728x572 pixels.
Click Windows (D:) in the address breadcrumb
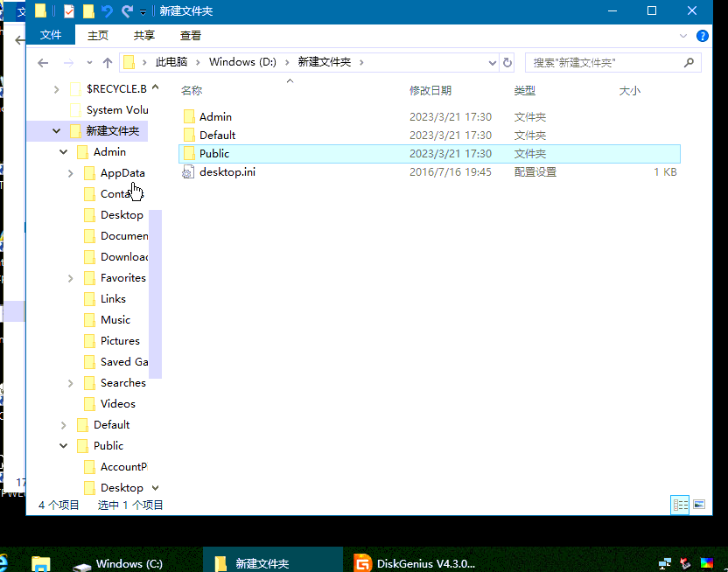point(242,62)
